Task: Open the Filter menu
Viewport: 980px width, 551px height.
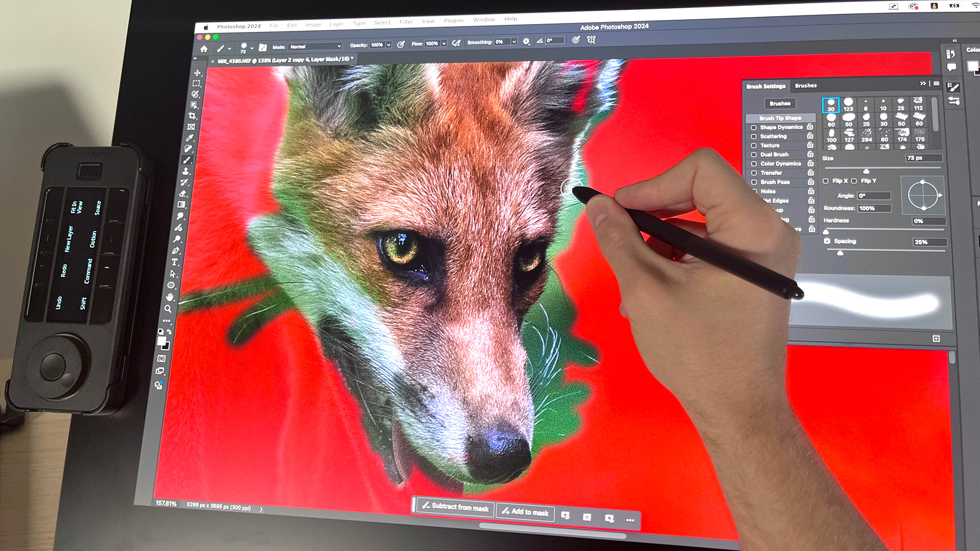Action: (x=406, y=22)
